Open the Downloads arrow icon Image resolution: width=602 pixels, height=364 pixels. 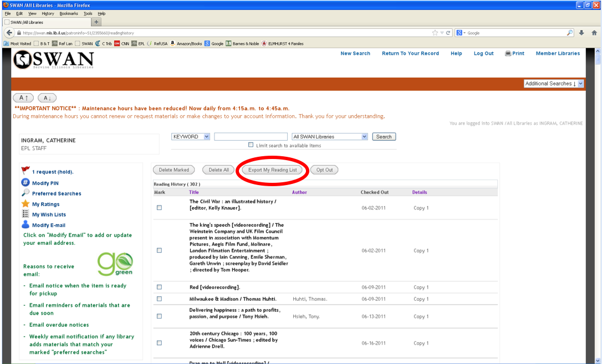pyautogui.click(x=581, y=33)
